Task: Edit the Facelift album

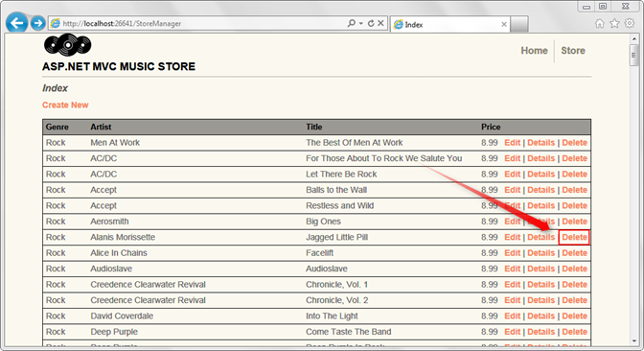Action: tap(512, 253)
